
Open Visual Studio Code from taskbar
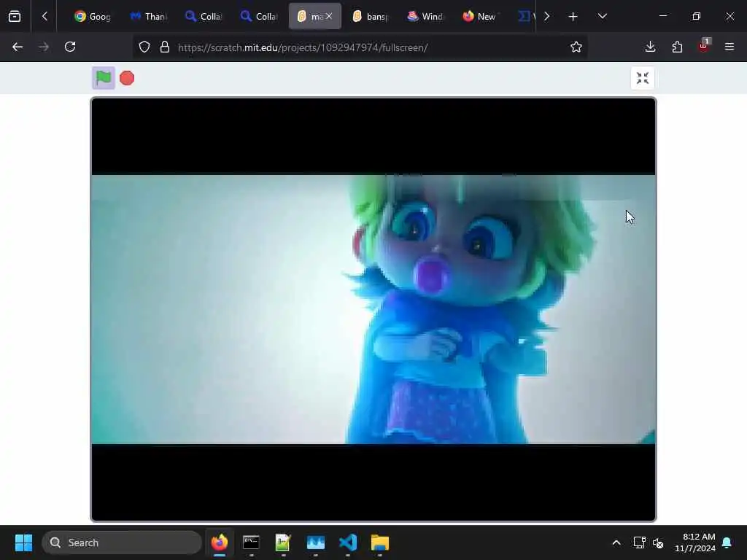pyautogui.click(x=348, y=542)
